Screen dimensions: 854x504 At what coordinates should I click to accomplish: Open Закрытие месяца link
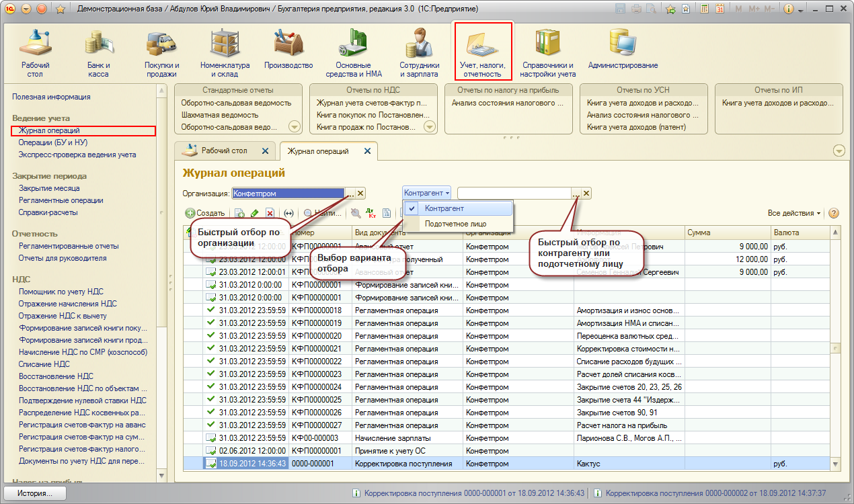point(49,188)
